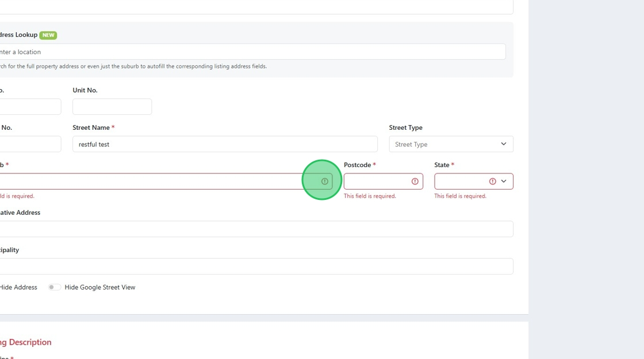The image size is (644, 359).
Task: Click the green NEW badge
Action: point(48,35)
